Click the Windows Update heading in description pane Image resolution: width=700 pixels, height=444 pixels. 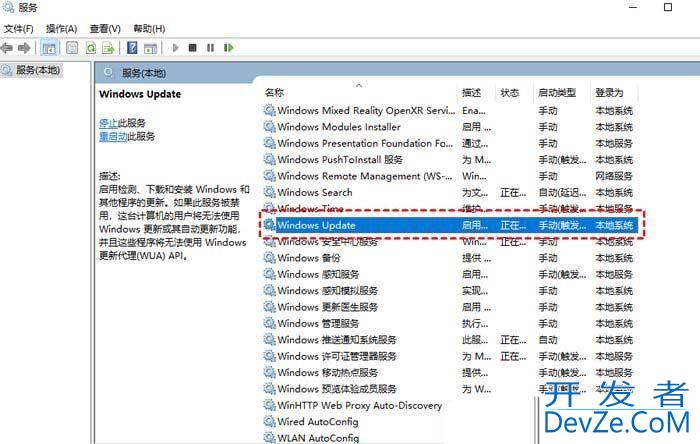coord(140,94)
